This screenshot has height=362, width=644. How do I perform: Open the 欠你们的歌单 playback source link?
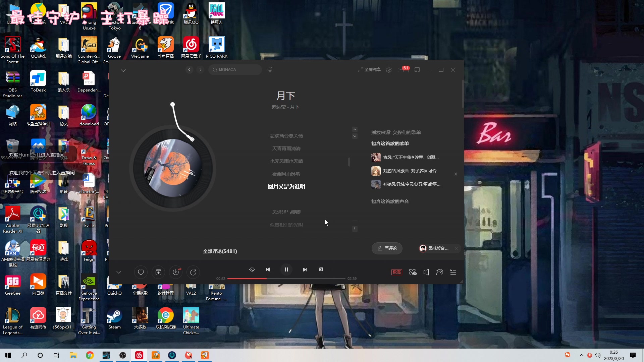[407, 132]
